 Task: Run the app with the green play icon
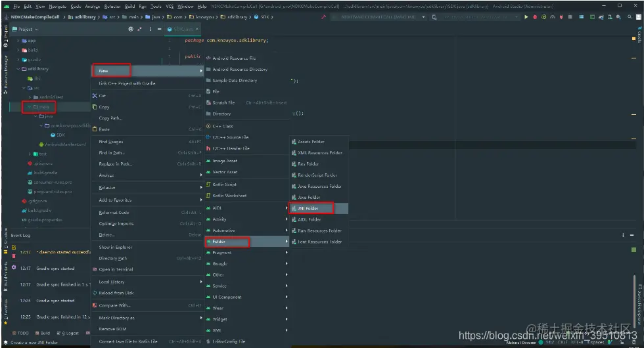(x=526, y=17)
